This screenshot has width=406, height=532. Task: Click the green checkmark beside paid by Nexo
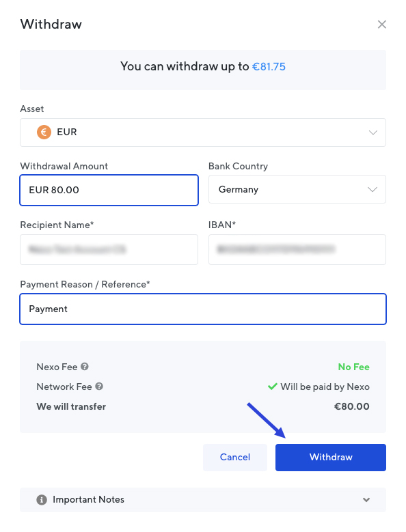click(273, 387)
